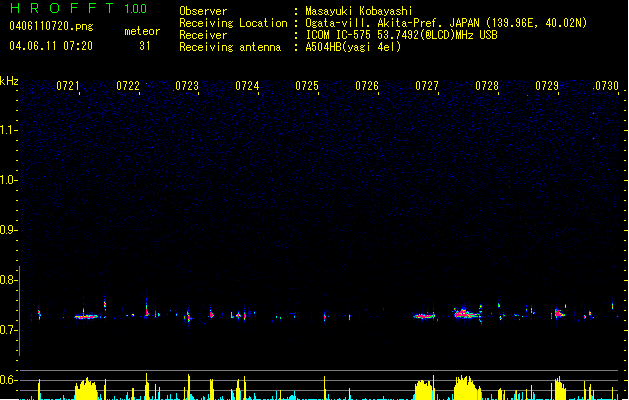The image size is (629, 400).
Task: Click the long meteor echo before 0727
Action: pyautogui.click(x=424, y=316)
